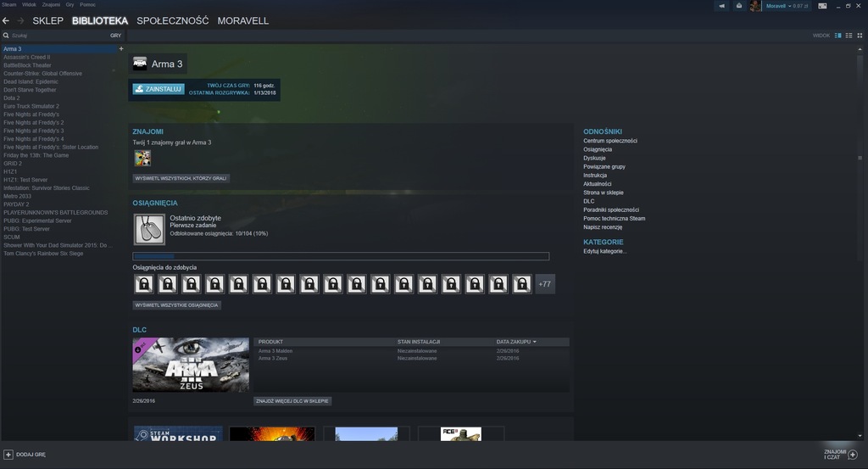Image resolution: width=868 pixels, height=469 pixels.
Task: Click the search magnifier icon
Action: [6, 36]
